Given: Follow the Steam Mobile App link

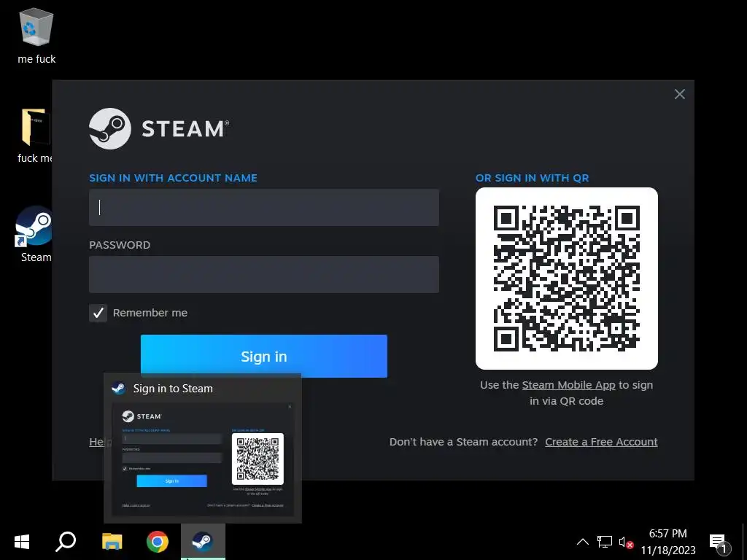Looking at the screenshot, I should tap(568, 385).
